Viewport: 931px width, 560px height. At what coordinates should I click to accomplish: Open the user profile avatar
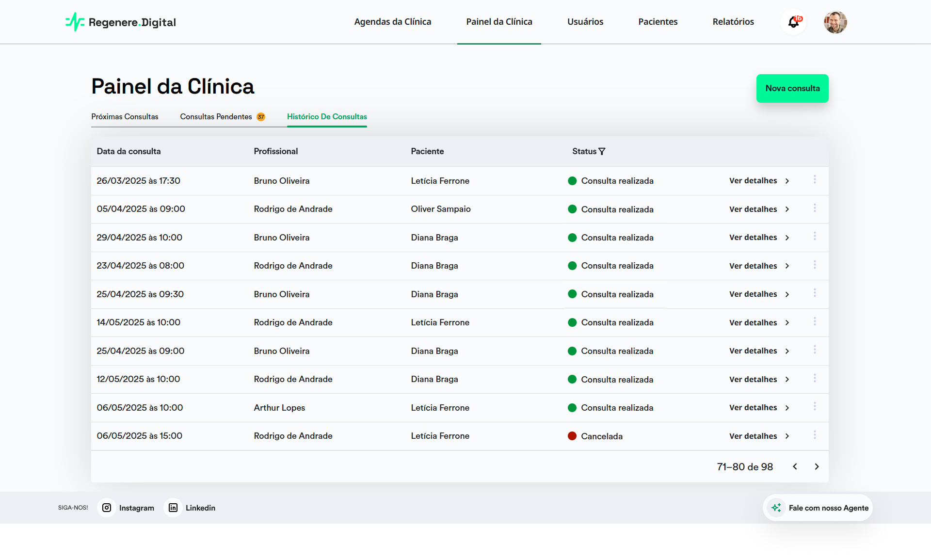coord(835,22)
